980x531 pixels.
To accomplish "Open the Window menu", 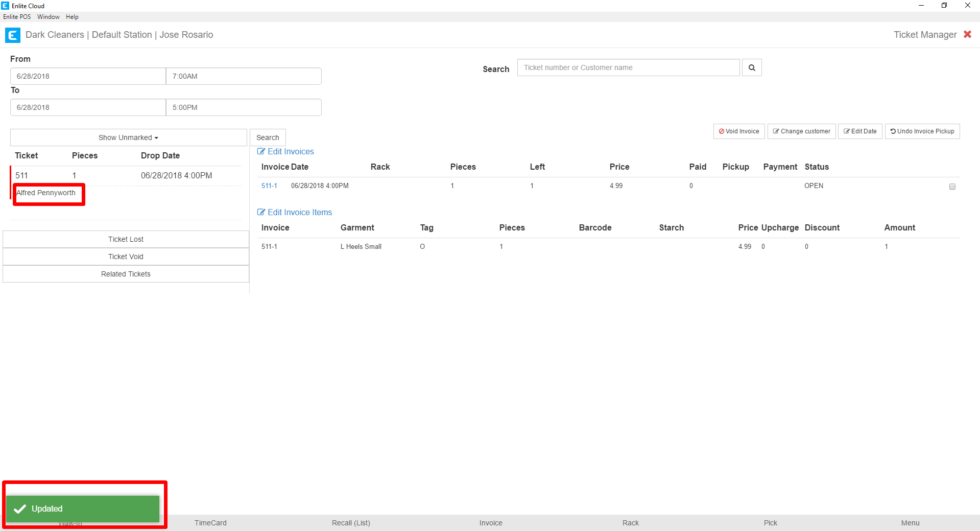I will (x=49, y=17).
